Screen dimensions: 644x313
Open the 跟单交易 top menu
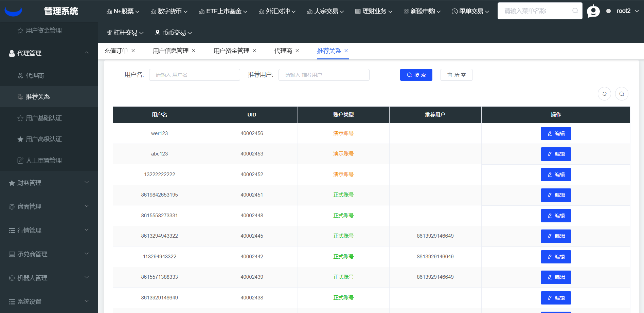[x=470, y=11]
